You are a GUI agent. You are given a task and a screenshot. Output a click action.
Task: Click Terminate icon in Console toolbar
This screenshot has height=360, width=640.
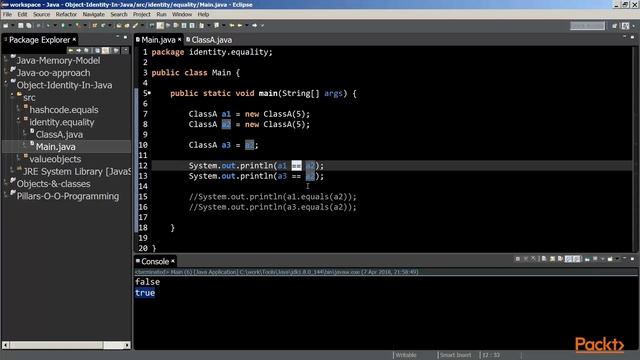[518, 259]
